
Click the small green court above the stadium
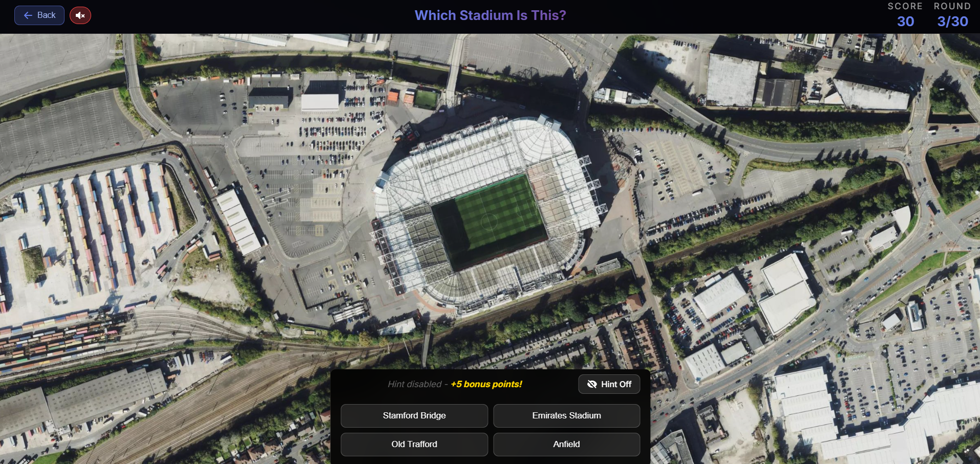[426, 98]
